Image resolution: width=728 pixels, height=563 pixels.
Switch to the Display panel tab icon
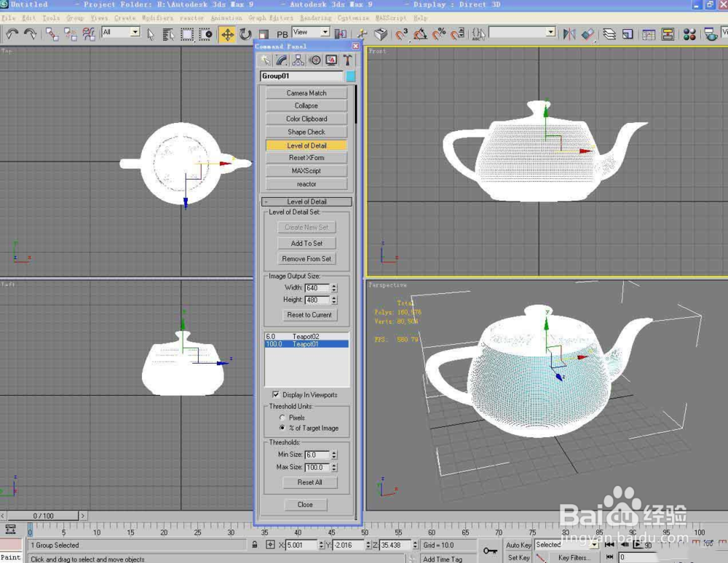(331, 60)
